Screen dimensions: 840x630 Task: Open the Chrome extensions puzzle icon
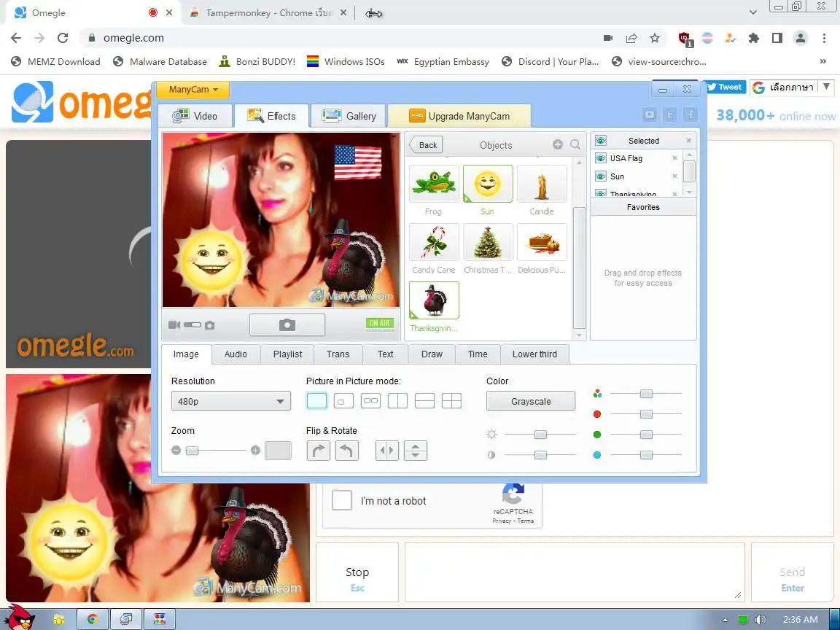[x=754, y=38]
